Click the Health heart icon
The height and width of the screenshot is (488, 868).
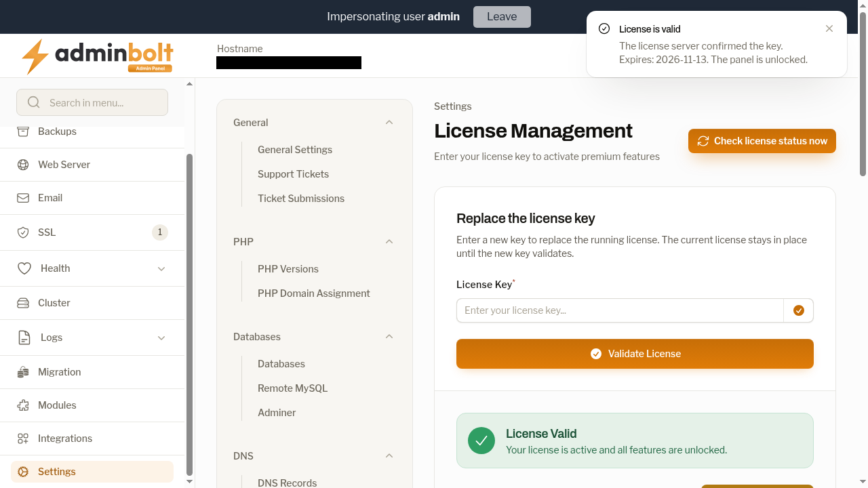pyautogui.click(x=24, y=268)
